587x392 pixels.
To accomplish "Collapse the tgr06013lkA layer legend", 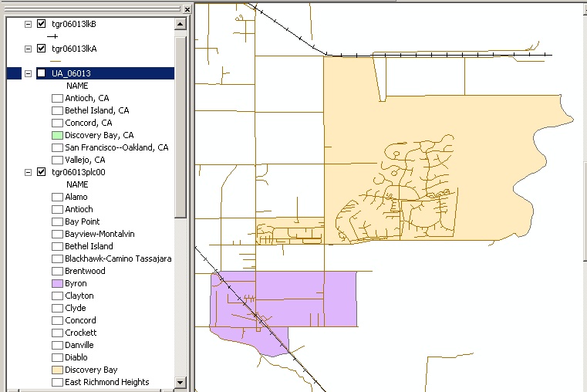I will [x=28, y=49].
